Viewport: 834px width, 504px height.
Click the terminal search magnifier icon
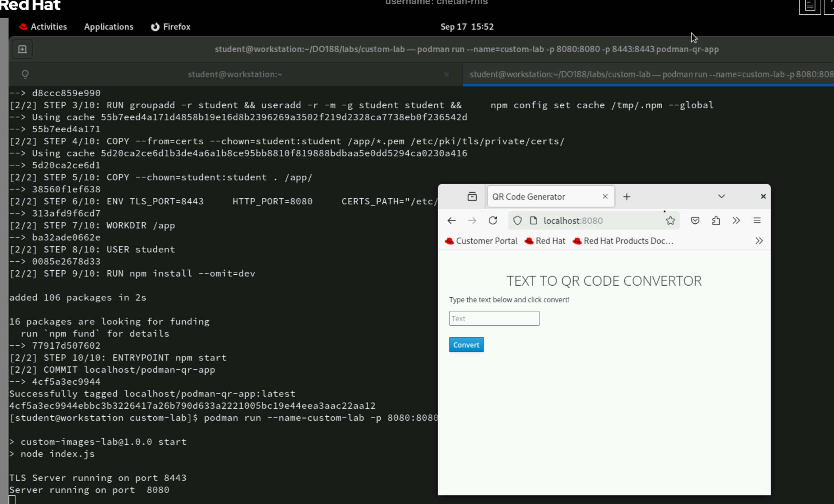(26, 74)
